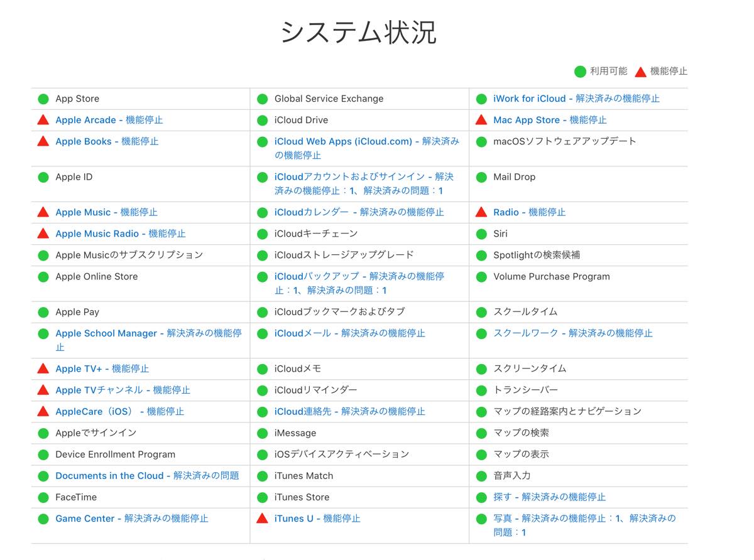754x560 pixels.
Task: Click the green dot next to iMessage
Action: click(262, 433)
